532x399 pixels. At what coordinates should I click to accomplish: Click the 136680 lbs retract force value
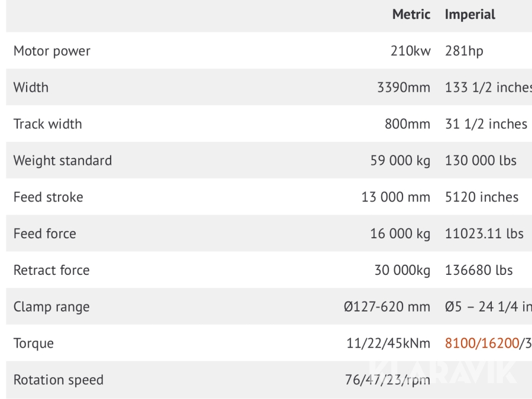[x=479, y=271]
